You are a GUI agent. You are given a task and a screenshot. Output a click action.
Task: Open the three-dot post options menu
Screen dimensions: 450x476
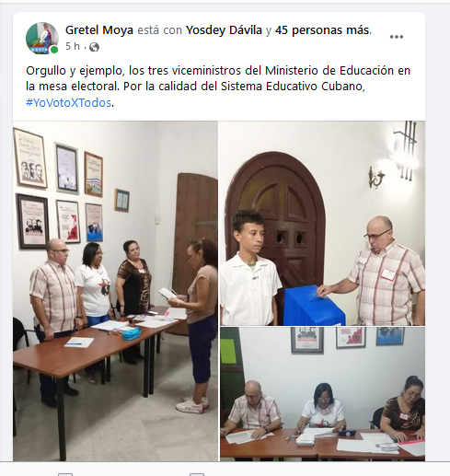[x=396, y=37]
